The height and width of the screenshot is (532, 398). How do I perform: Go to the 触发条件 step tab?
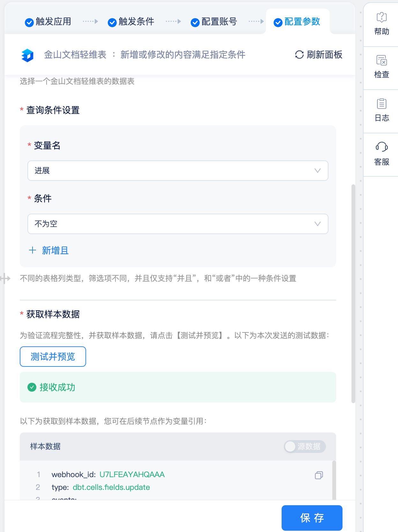pos(131,22)
